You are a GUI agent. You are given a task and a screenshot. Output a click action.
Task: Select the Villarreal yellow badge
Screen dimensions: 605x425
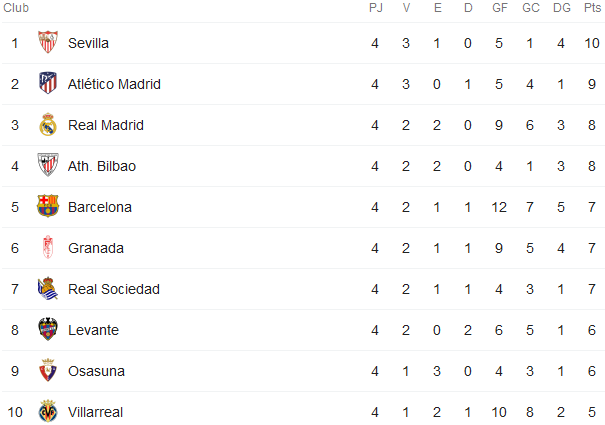click(x=48, y=411)
